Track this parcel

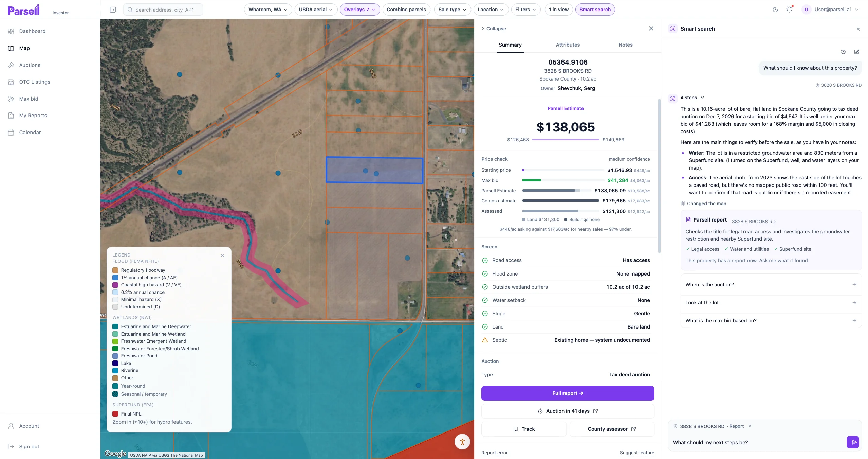(524, 429)
